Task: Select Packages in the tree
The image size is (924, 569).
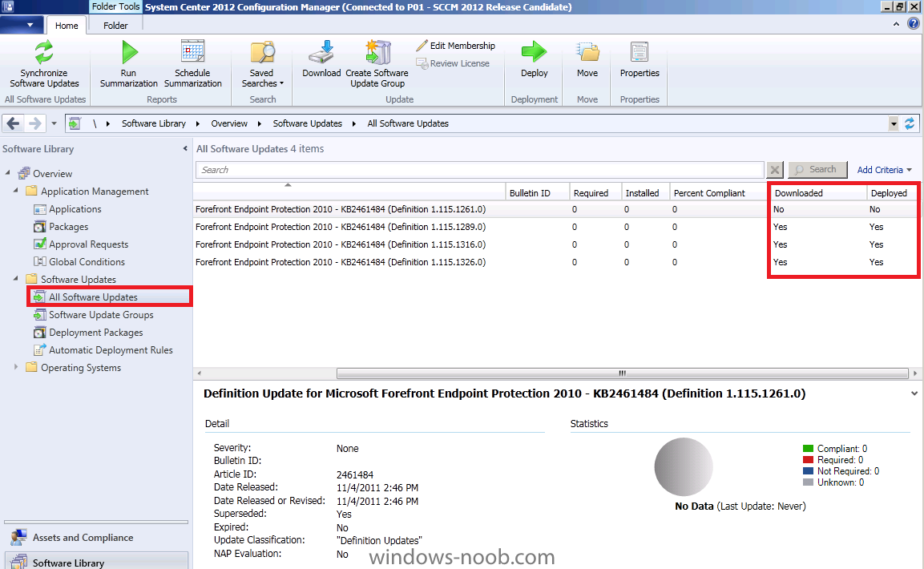Action: 61,227
